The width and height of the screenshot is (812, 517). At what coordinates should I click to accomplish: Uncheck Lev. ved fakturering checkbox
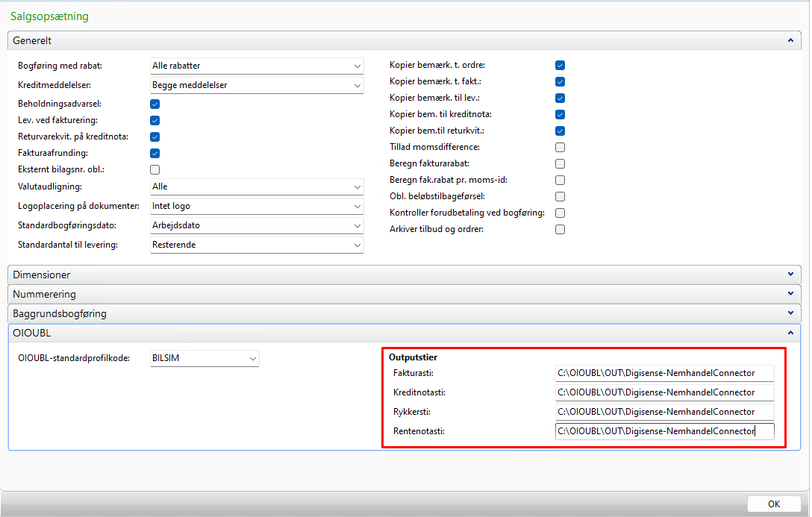(154, 121)
